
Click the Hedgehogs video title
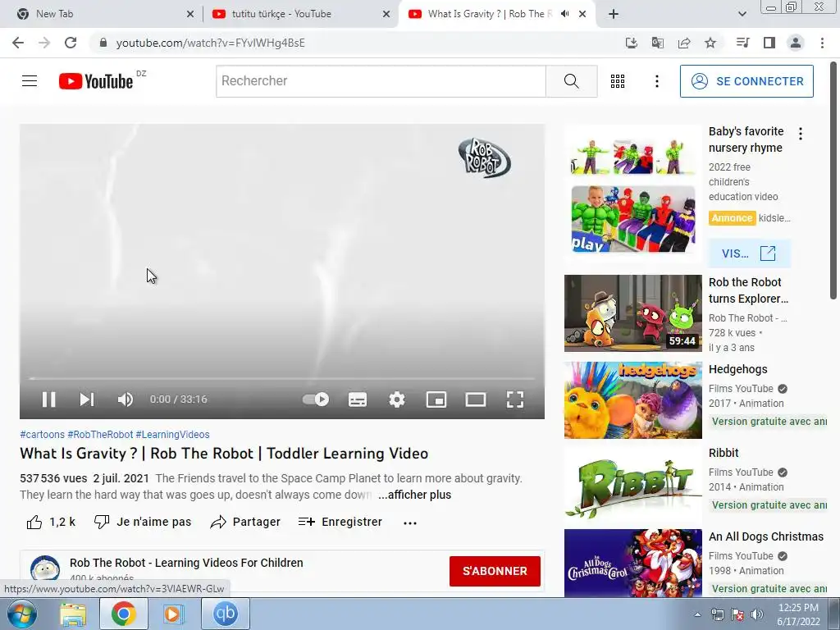click(x=737, y=369)
